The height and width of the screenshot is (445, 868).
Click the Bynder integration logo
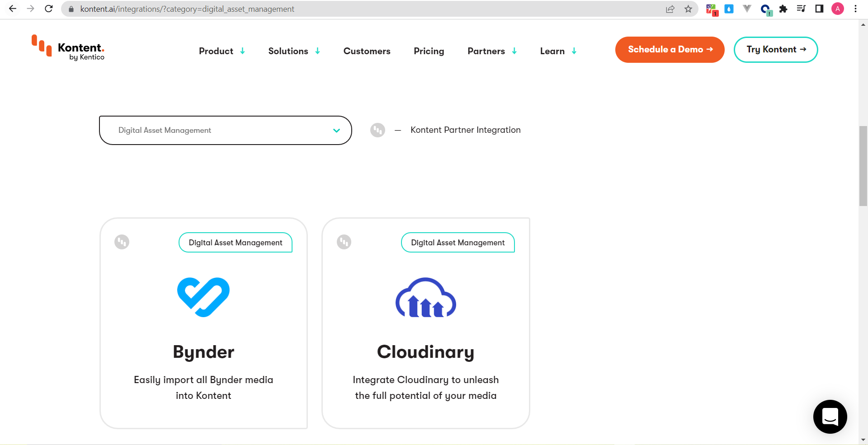coord(203,297)
